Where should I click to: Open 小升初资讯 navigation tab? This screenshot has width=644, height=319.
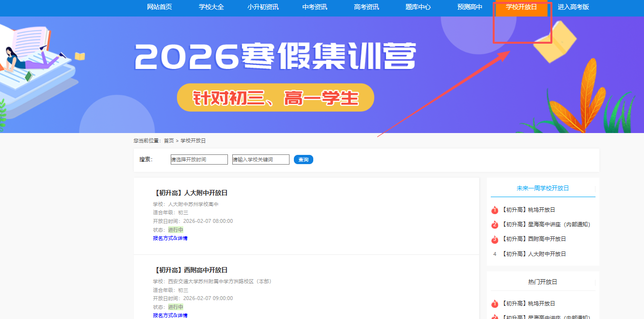263,7
